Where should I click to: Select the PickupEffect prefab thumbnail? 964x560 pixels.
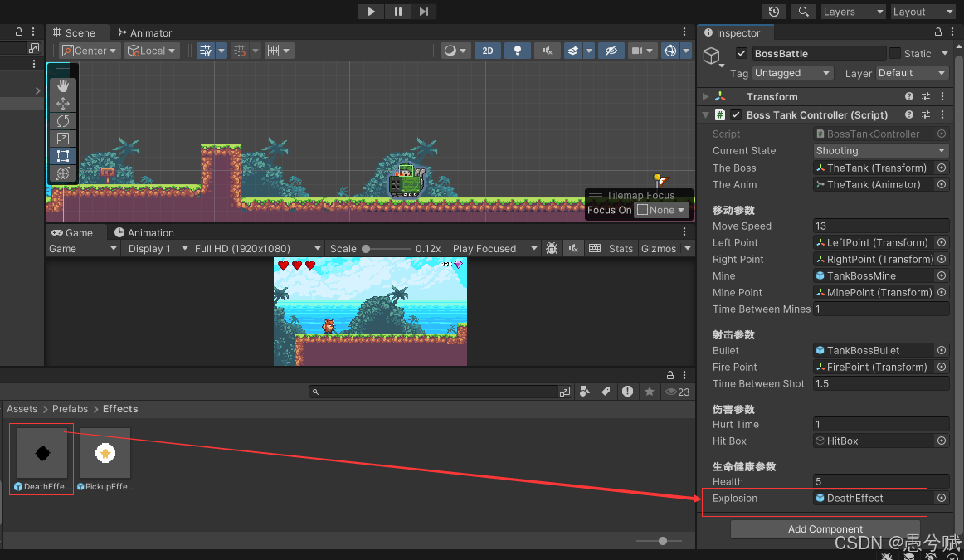point(105,453)
